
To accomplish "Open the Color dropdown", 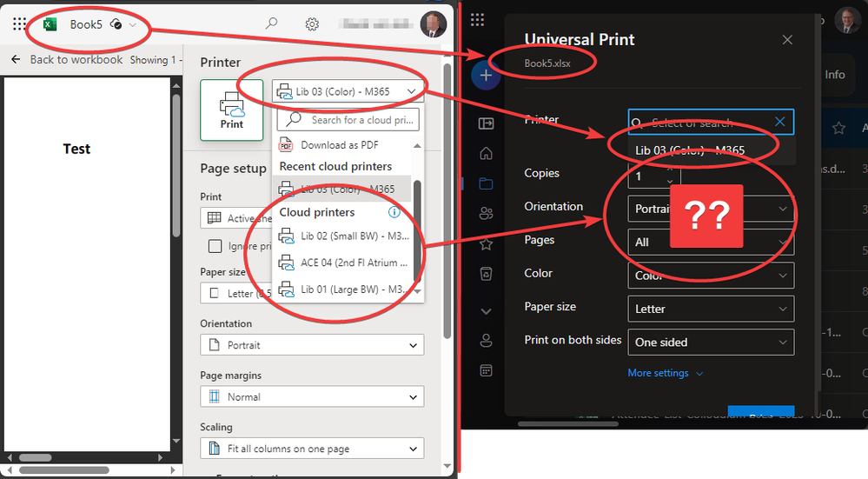I will pos(711,276).
